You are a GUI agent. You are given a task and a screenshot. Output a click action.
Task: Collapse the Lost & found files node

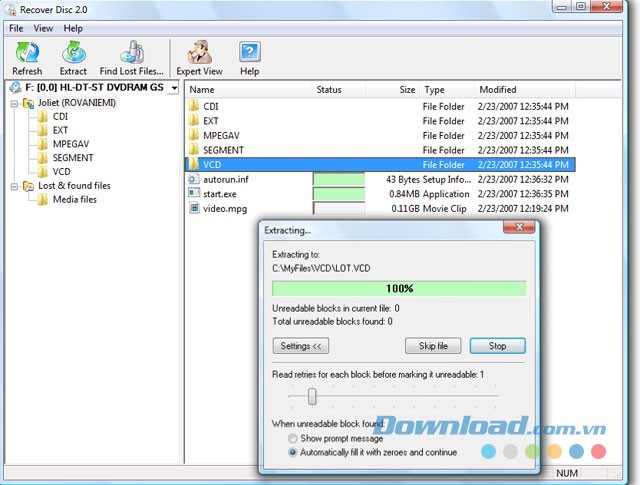click(x=14, y=187)
